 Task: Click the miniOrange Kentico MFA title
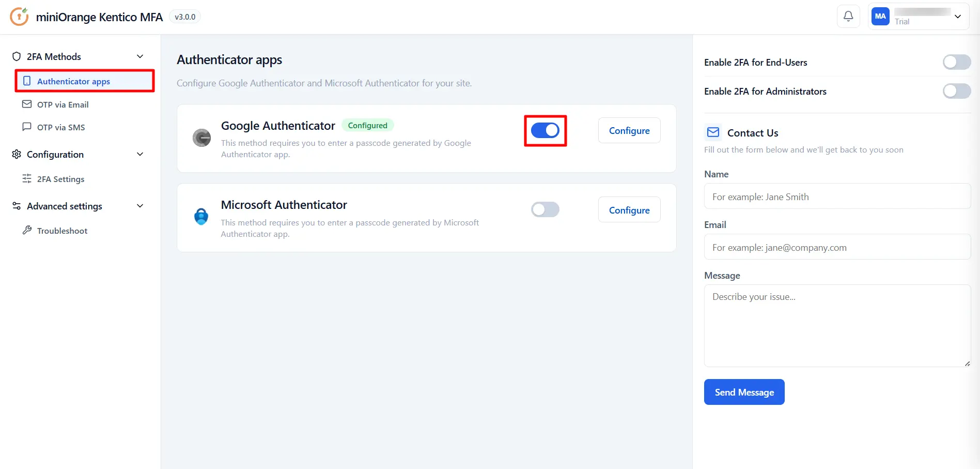[99, 17]
